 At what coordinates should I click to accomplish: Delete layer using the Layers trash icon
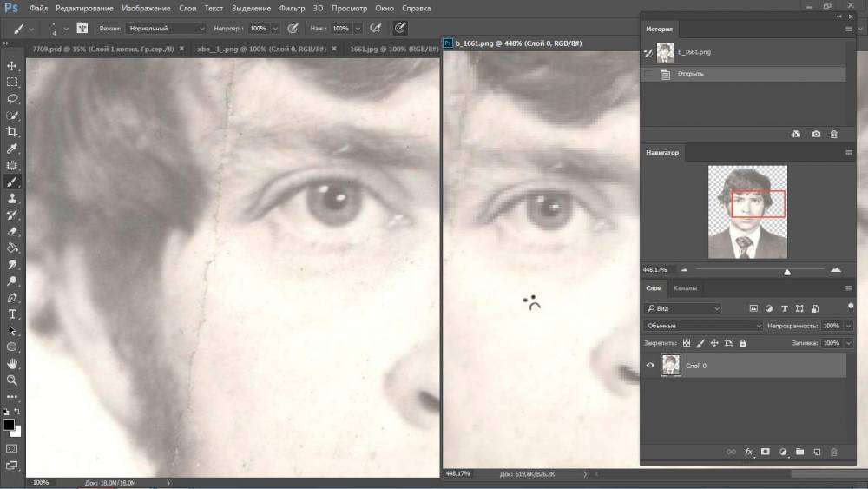[834, 452]
